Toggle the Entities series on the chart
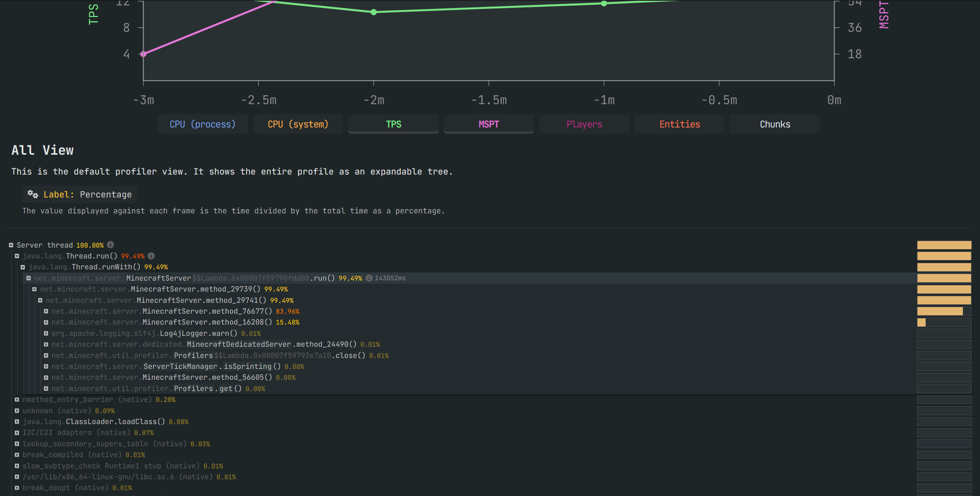980x496 pixels. (x=679, y=124)
